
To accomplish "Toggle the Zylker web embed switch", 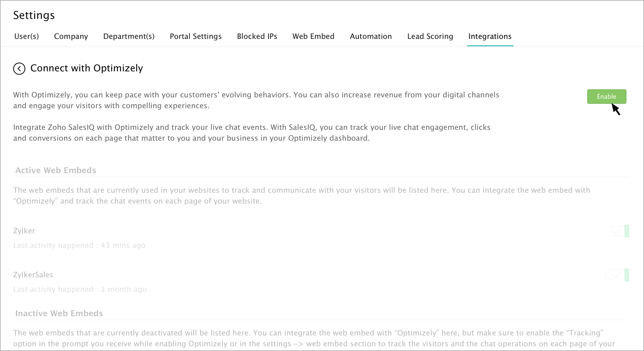I will [617, 231].
